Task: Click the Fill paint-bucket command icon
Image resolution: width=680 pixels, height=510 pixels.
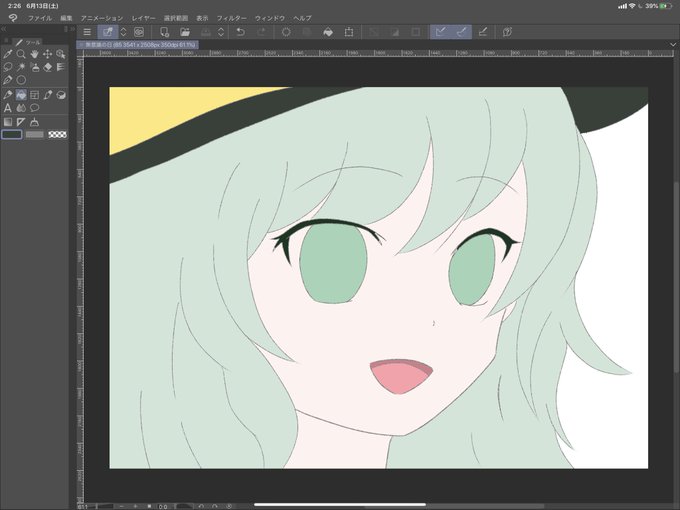Action: pyautogui.click(x=328, y=32)
